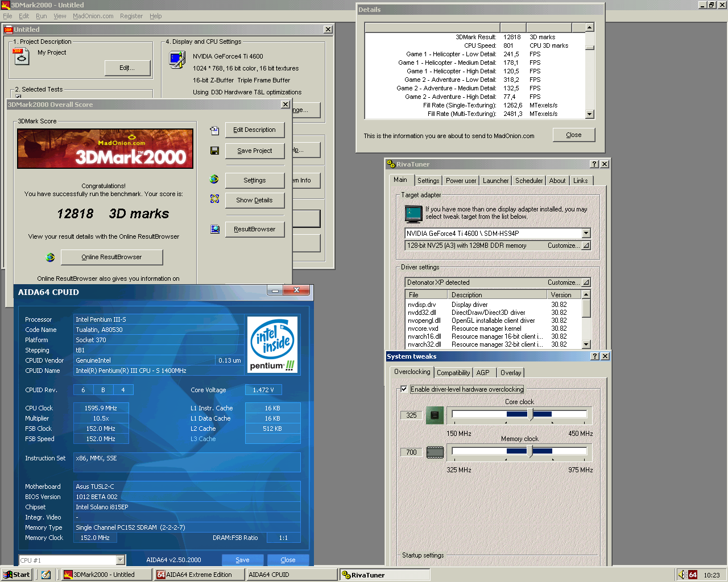Open the Edit menu in 3DMark2000

point(24,16)
